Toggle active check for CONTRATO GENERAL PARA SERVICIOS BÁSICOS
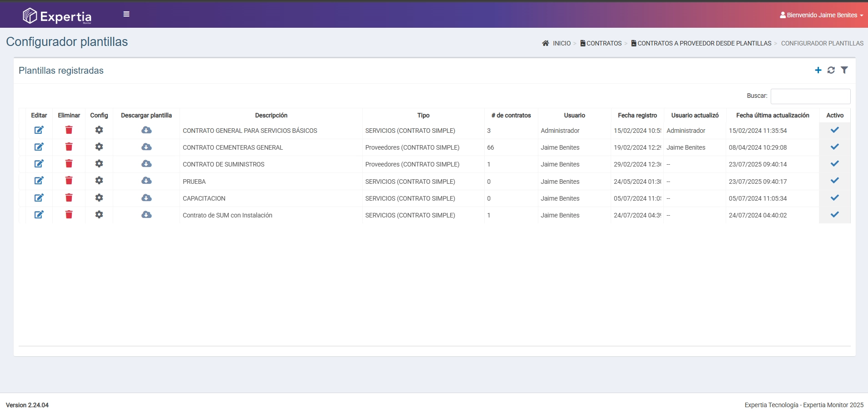This screenshot has width=868, height=414. (x=835, y=130)
